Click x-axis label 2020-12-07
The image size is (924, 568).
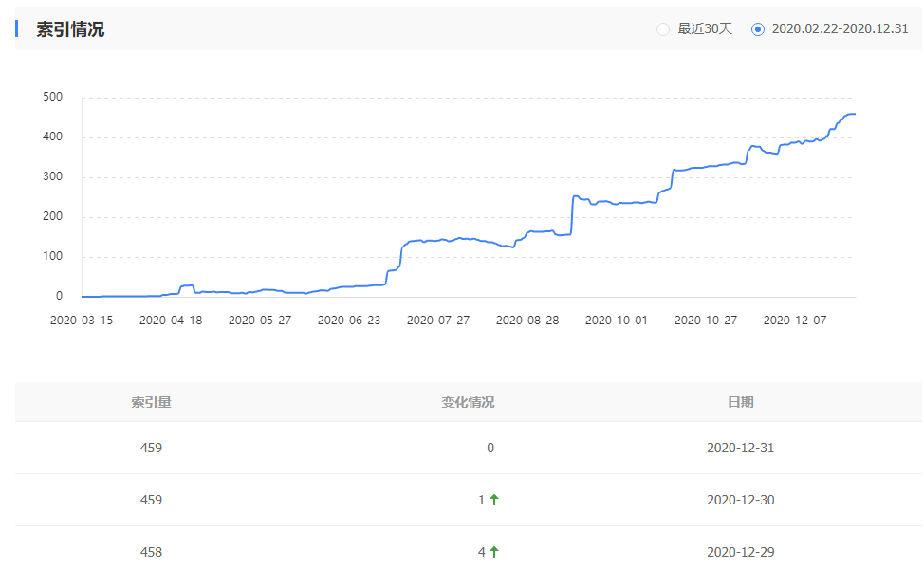click(795, 320)
